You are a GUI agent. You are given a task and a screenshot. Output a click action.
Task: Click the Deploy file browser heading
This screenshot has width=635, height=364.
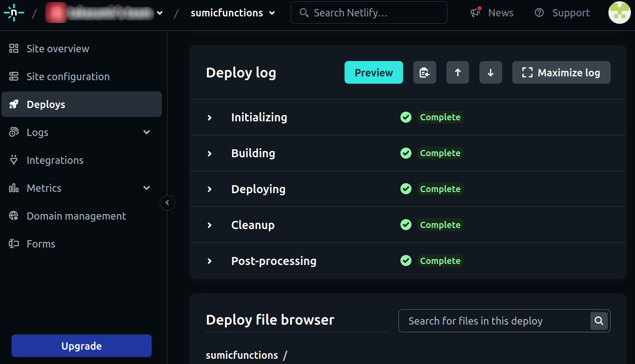pyautogui.click(x=270, y=320)
